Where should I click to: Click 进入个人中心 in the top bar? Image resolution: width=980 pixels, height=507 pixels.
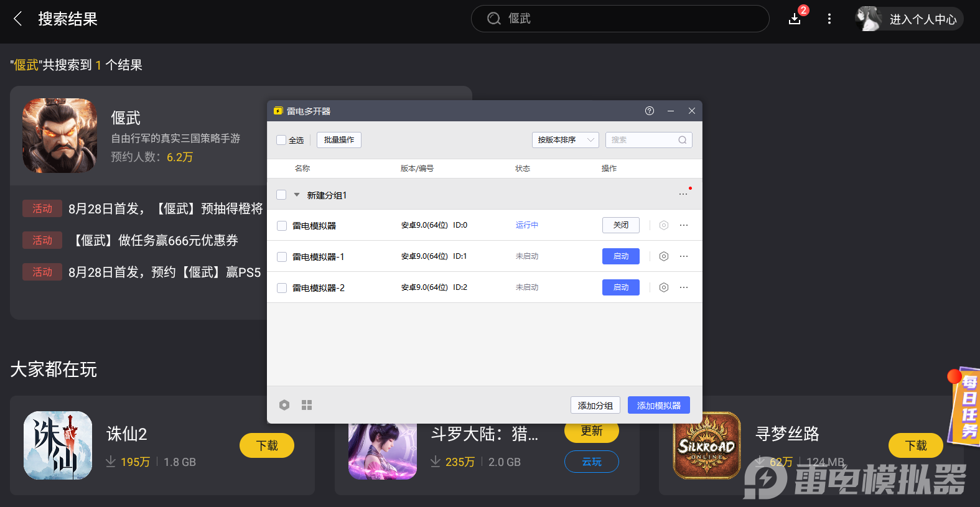(x=923, y=19)
